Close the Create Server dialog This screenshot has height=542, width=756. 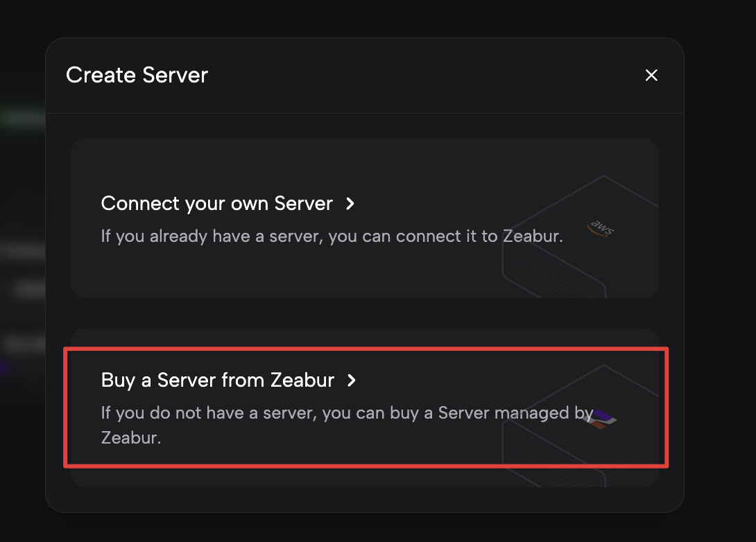651,76
